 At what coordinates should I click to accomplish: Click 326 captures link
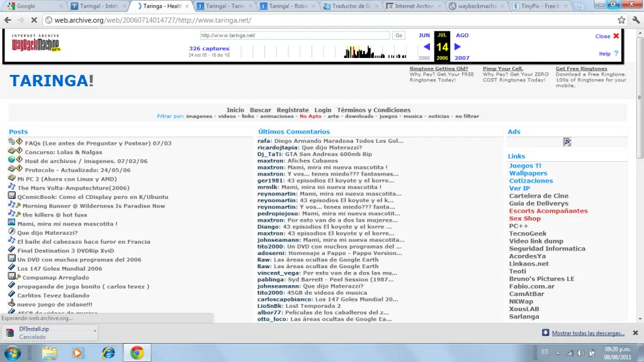(209, 48)
